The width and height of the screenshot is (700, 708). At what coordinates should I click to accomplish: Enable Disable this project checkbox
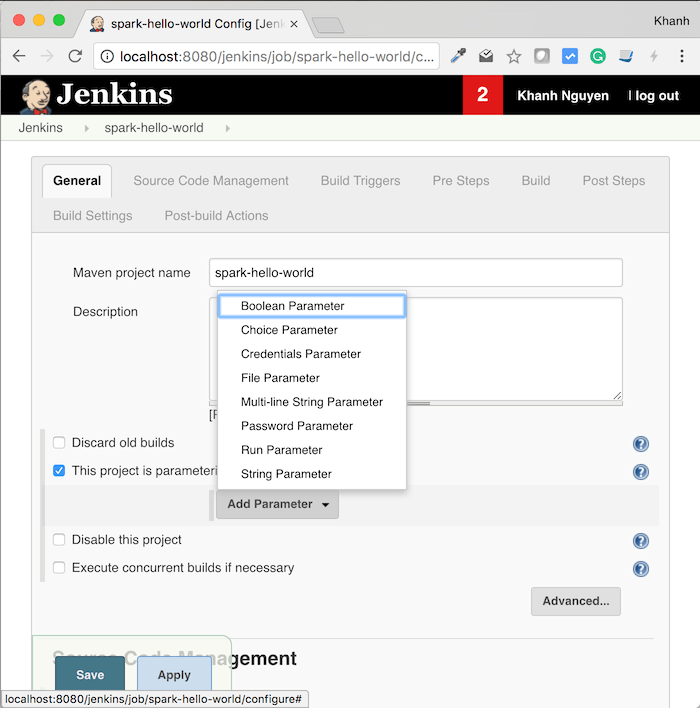(x=59, y=540)
